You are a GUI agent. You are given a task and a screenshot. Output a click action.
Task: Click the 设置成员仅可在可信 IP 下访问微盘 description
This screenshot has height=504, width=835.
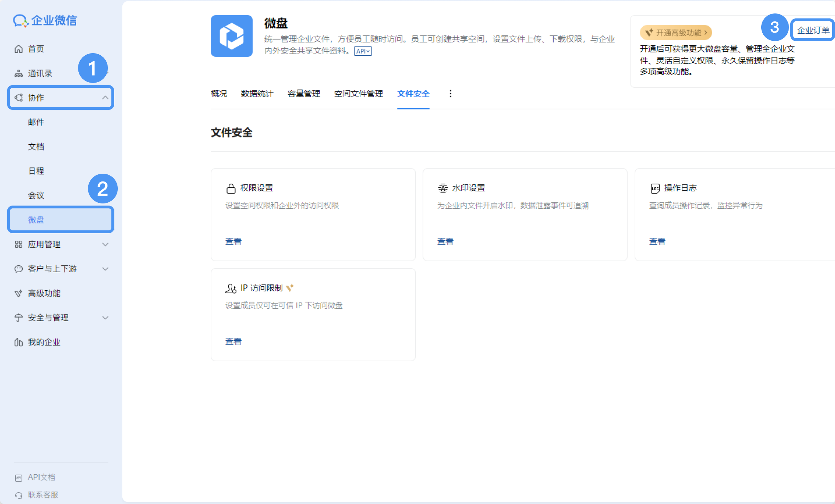[x=284, y=306]
